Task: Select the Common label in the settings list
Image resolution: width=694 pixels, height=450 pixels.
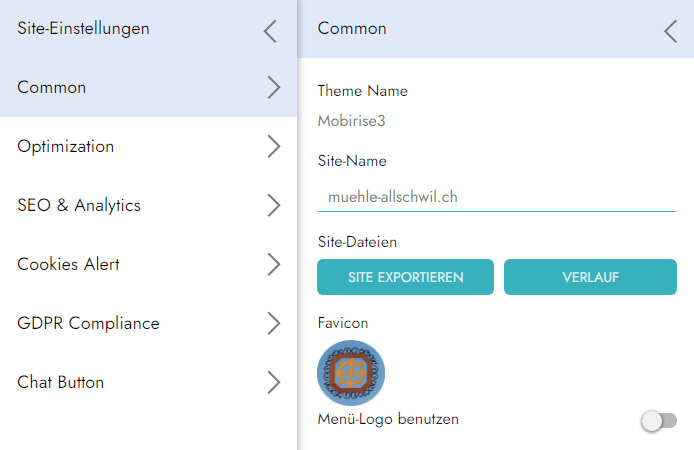Action: 52,88
